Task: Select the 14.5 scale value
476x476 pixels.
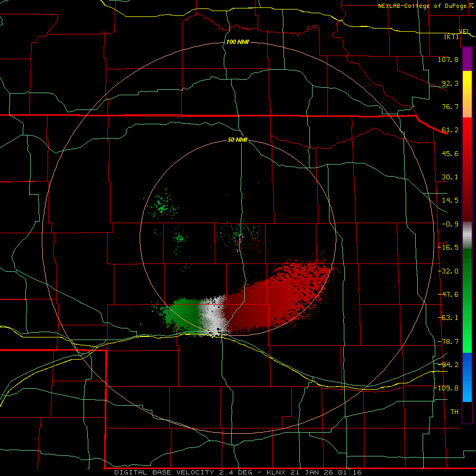Action: pyautogui.click(x=450, y=200)
